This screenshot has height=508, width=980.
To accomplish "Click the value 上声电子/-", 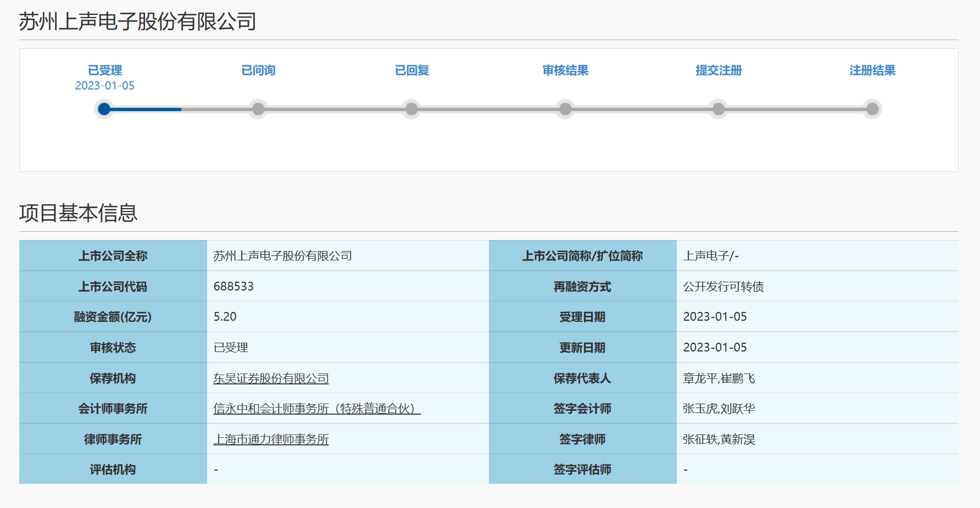I will (711, 256).
